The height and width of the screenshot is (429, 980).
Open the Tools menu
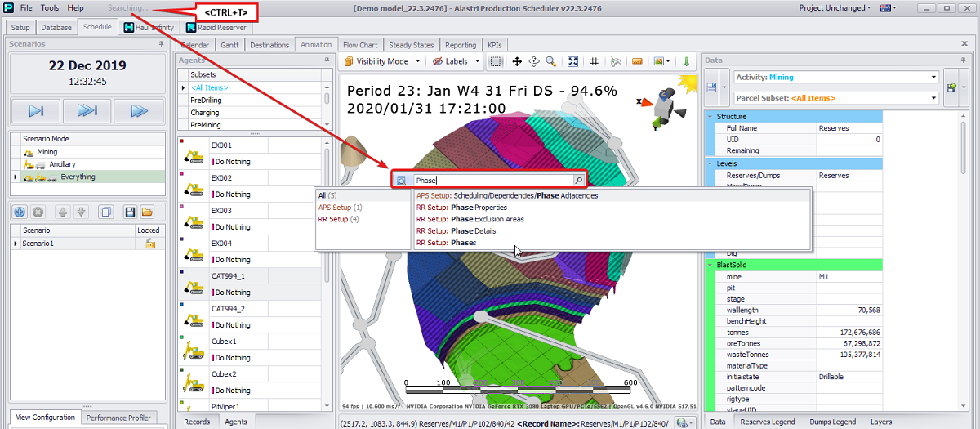click(x=50, y=7)
